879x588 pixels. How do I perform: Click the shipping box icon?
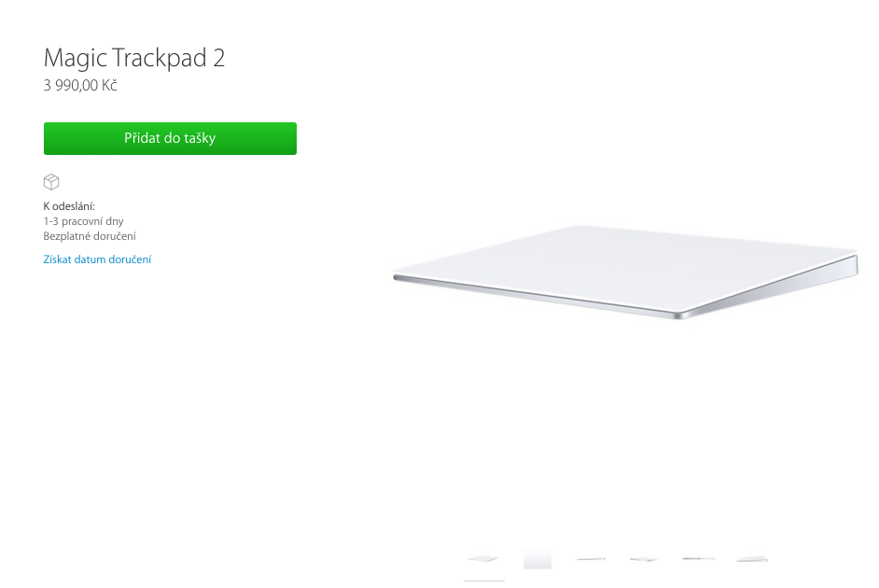(51, 182)
